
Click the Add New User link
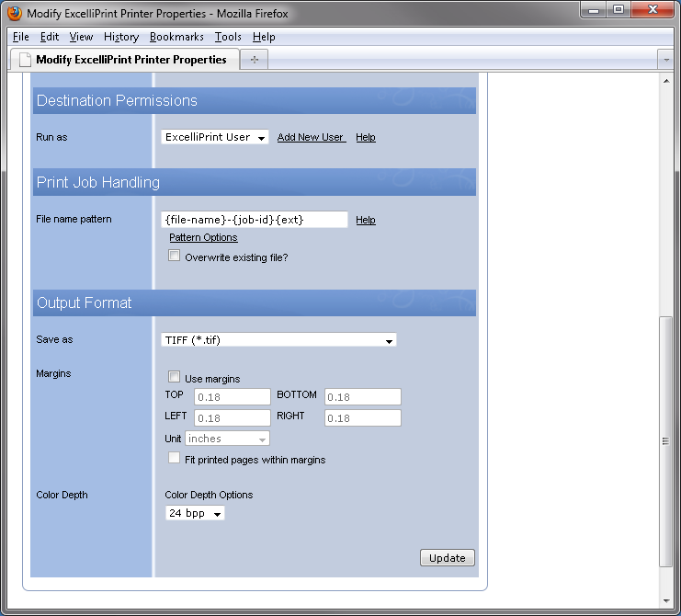click(x=312, y=137)
